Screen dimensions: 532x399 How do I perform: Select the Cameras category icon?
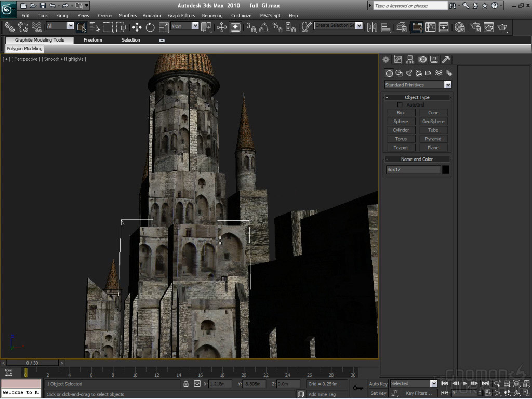[x=419, y=73]
